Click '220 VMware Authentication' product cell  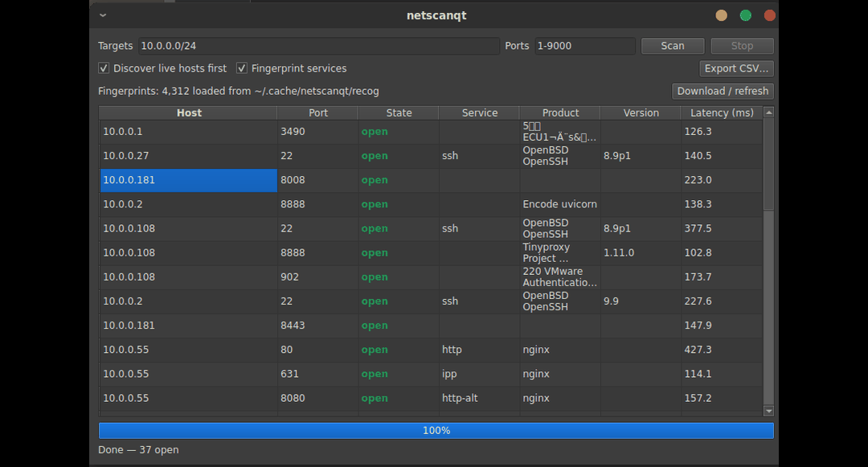pyautogui.click(x=560, y=277)
